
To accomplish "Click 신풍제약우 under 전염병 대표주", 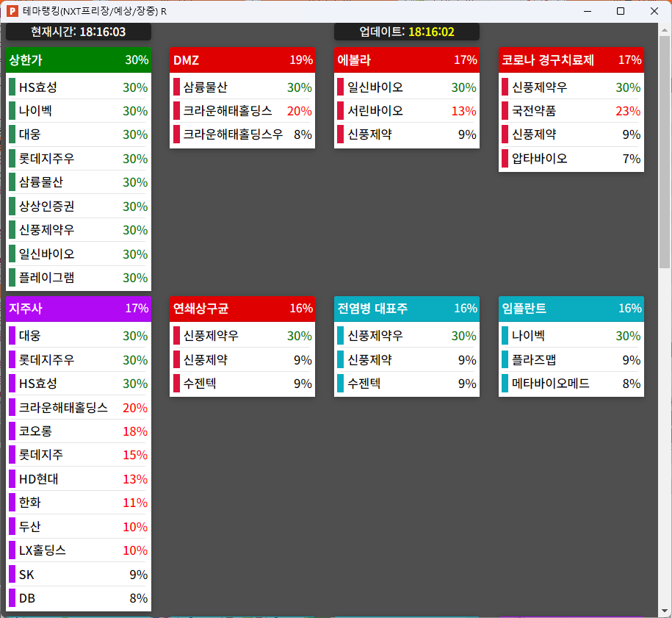I will click(x=407, y=336).
